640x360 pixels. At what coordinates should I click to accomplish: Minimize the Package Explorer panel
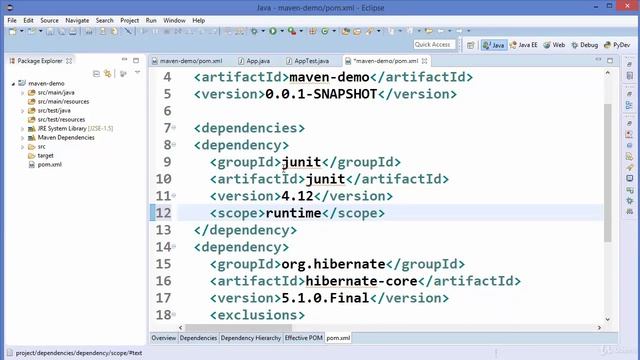[x=124, y=60]
